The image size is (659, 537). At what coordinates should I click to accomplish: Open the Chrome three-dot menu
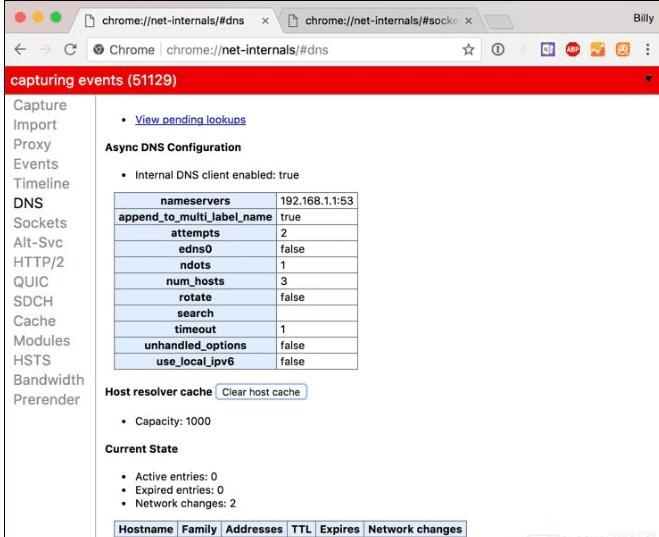click(648, 50)
